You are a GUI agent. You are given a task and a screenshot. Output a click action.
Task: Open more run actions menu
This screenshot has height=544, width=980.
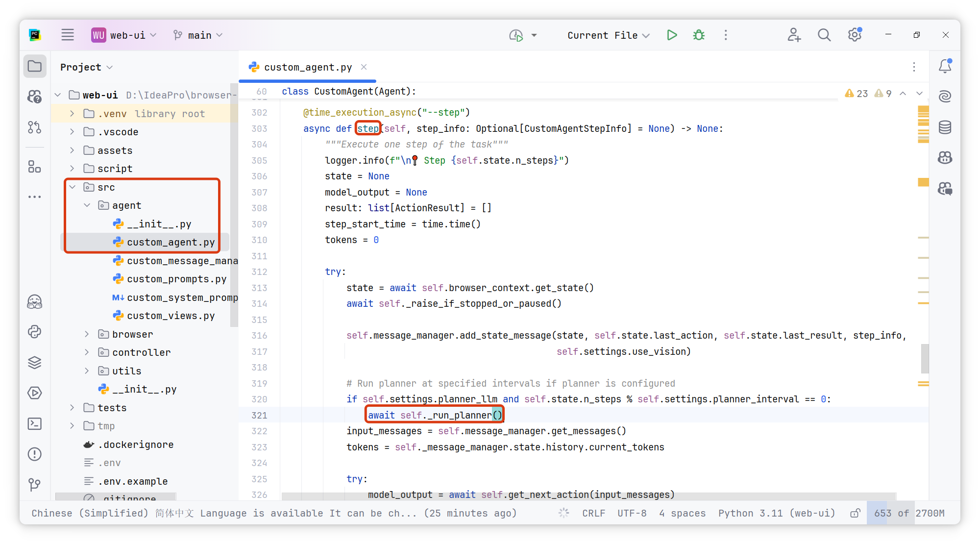coord(726,35)
